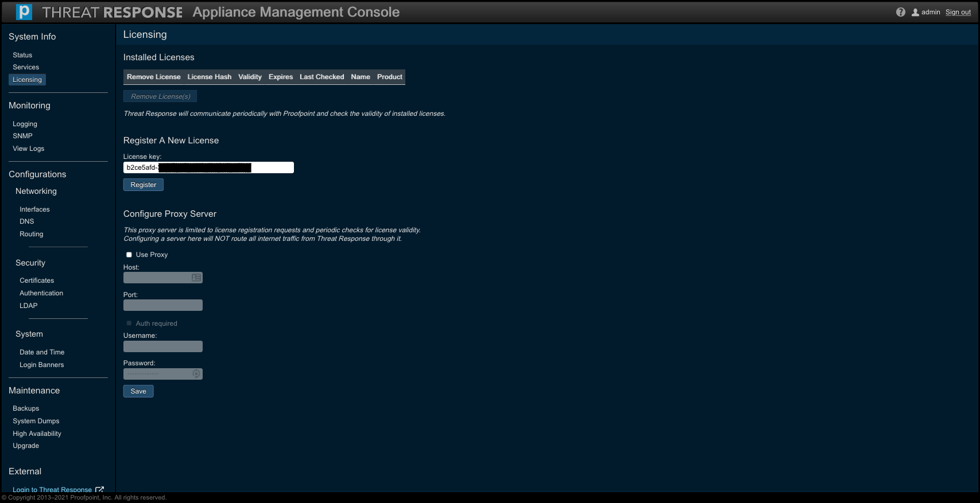Open Certificates under Security

[37, 280]
